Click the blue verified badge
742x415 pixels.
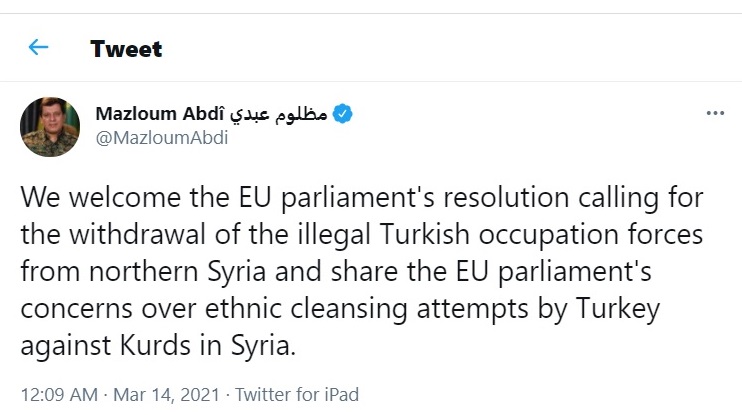tap(343, 114)
